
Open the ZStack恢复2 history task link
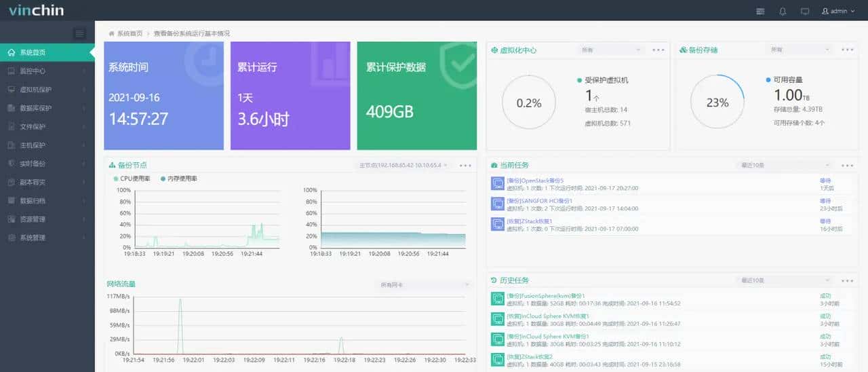[x=530, y=356]
